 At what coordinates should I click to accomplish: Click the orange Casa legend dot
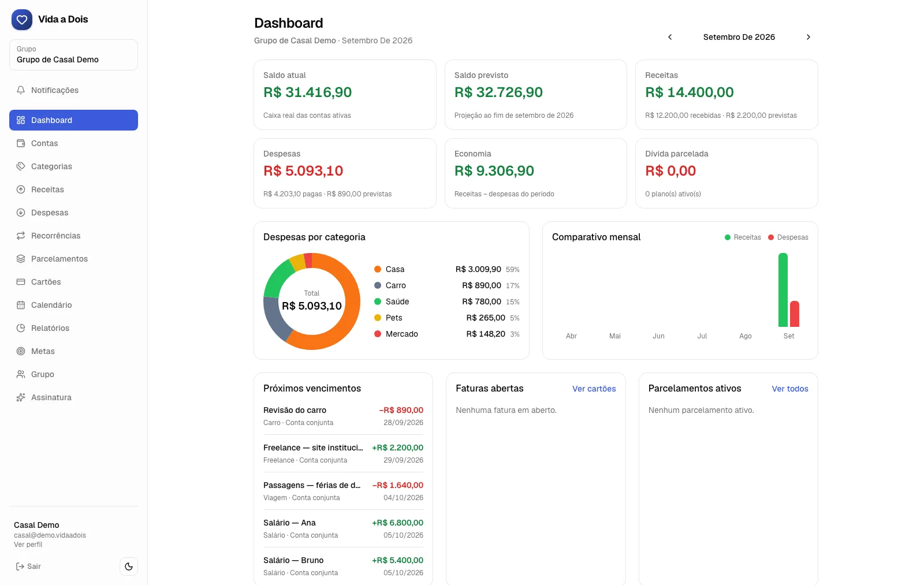pos(378,269)
